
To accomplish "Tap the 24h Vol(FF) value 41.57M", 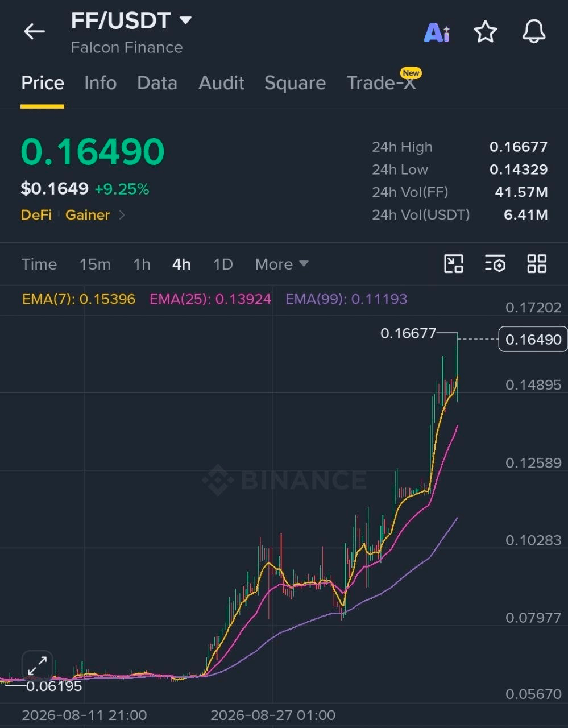I will pyautogui.click(x=521, y=192).
